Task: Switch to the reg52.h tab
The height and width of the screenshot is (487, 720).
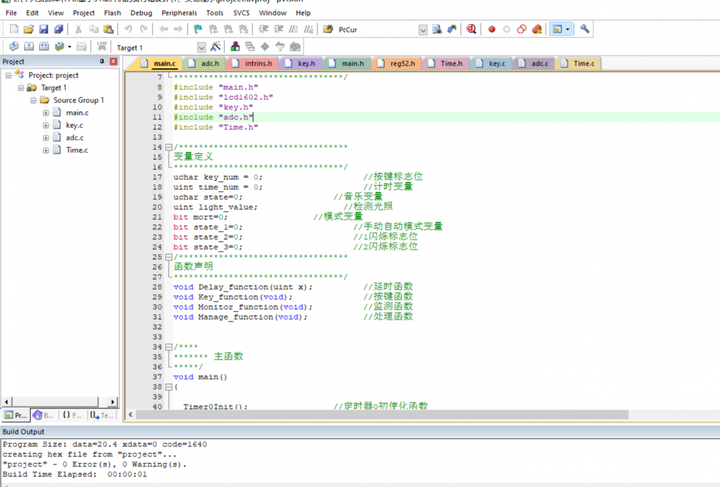Action: (397, 63)
